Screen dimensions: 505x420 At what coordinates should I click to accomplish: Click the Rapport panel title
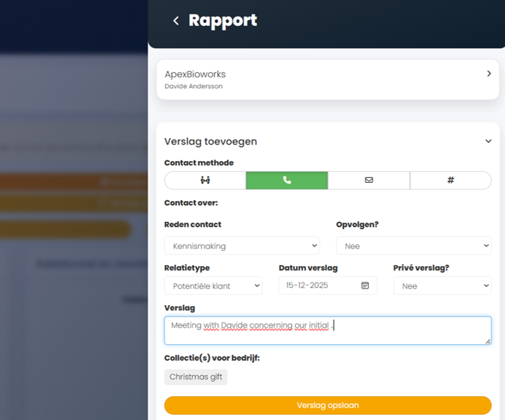(223, 20)
